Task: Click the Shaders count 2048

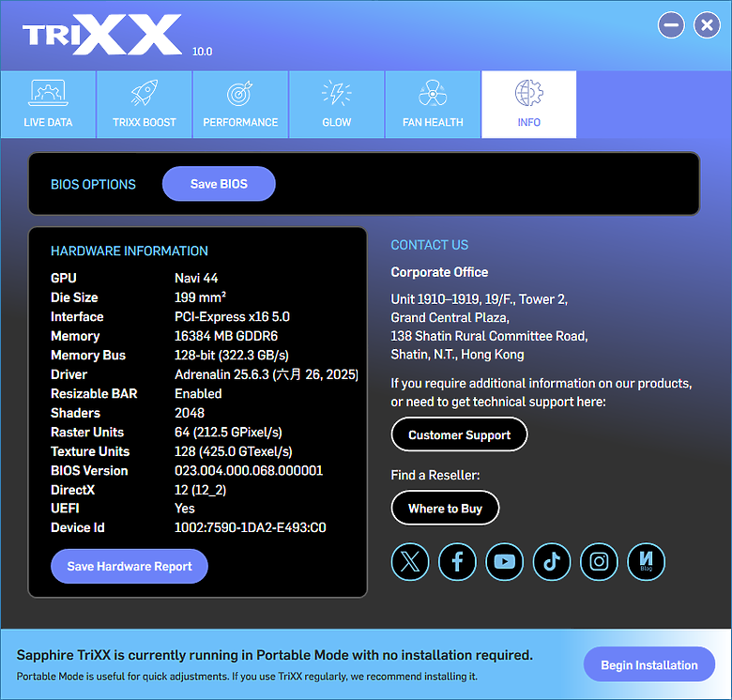Action: [x=189, y=413]
